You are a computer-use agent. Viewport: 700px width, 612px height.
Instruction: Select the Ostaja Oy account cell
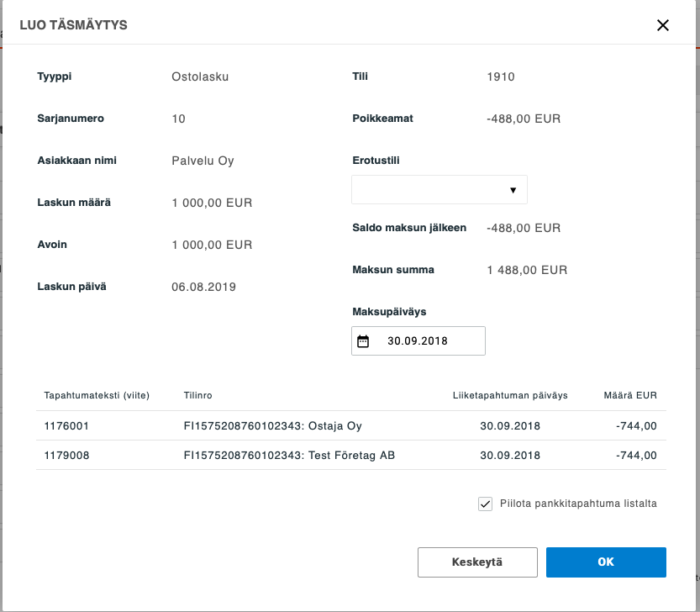tap(272, 426)
